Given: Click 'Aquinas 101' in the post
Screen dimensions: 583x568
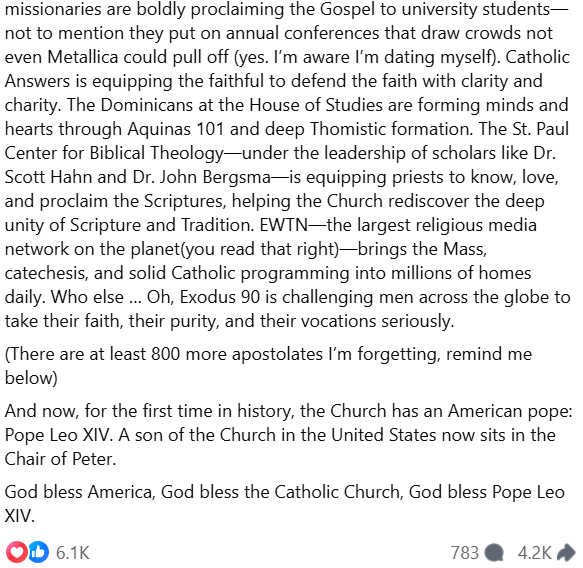Looking at the screenshot, I should 176,129.
